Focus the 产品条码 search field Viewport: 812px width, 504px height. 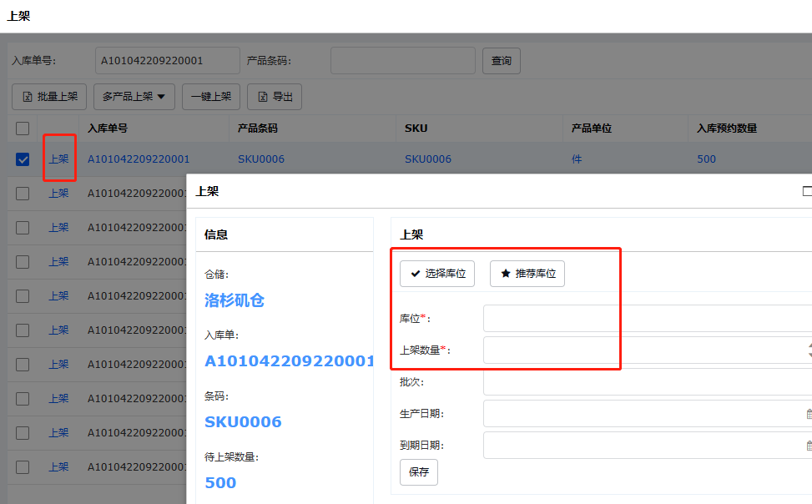pyautogui.click(x=403, y=61)
